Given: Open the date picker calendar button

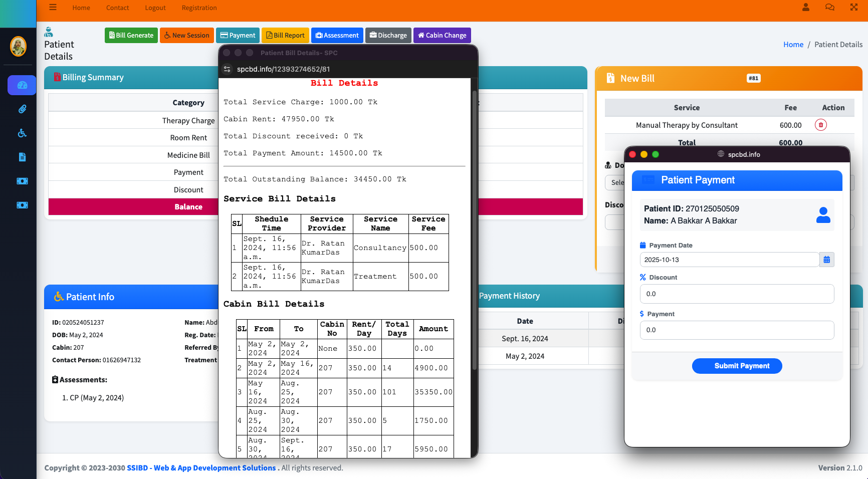Looking at the screenshot, I should [x=827, y=260].
